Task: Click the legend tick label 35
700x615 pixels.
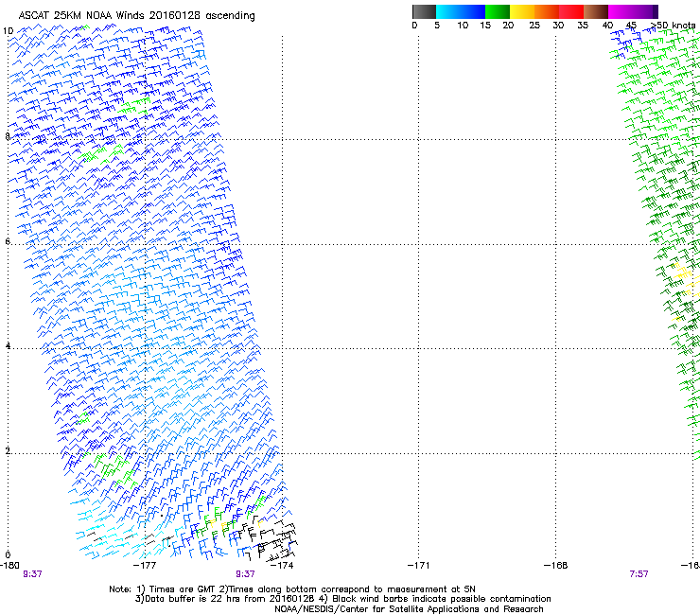Action: (x=583, y=26)
